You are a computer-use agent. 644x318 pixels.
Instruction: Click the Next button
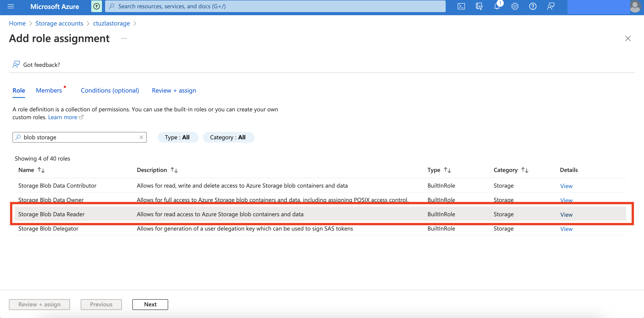click(x=150, y=304)
